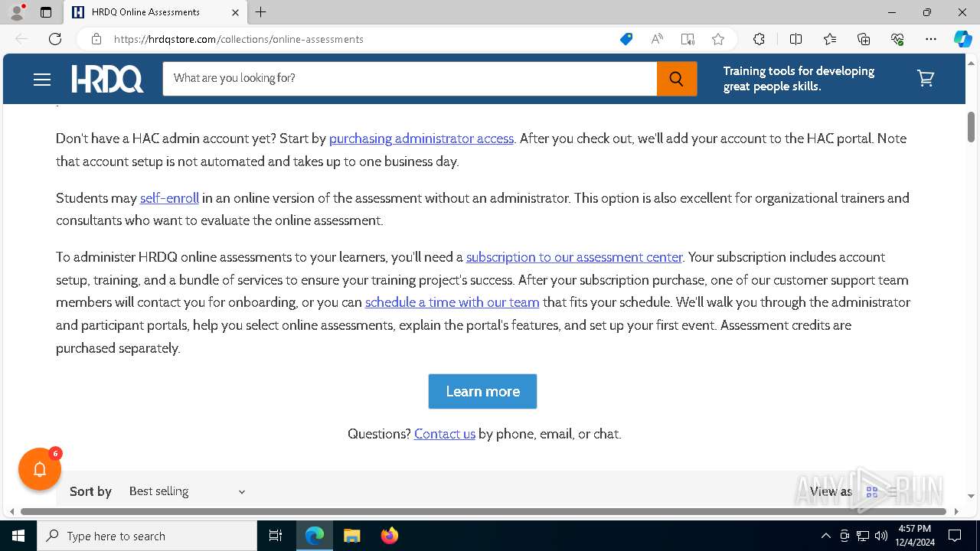Click the address bar URL
This screenshot has height=551, width=980.
(x=238, y=39)
